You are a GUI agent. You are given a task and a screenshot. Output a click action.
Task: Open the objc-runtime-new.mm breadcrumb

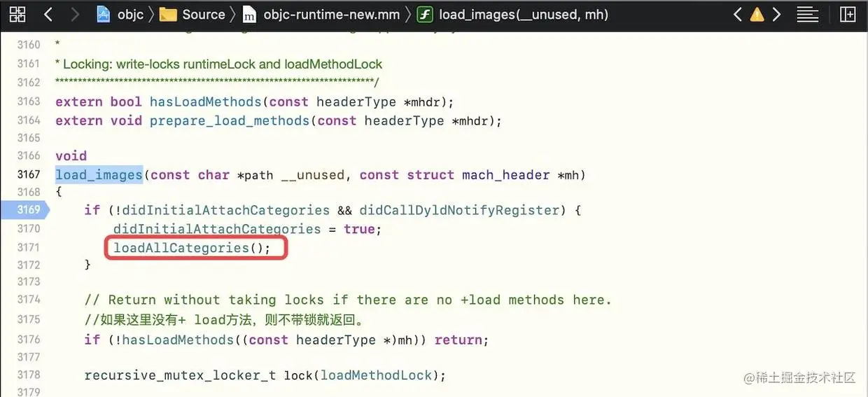click(x=332, y=15)
